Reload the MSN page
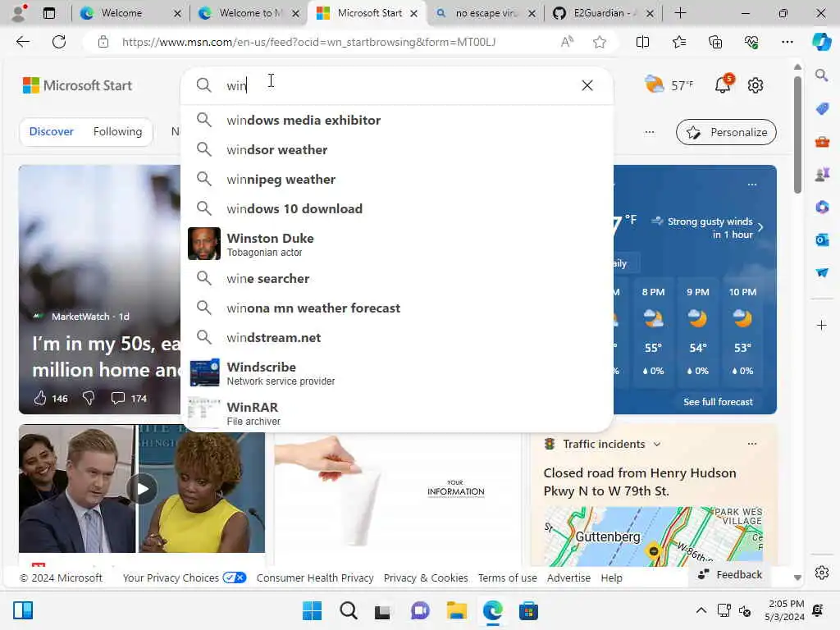840x630 pixels. 59,42
